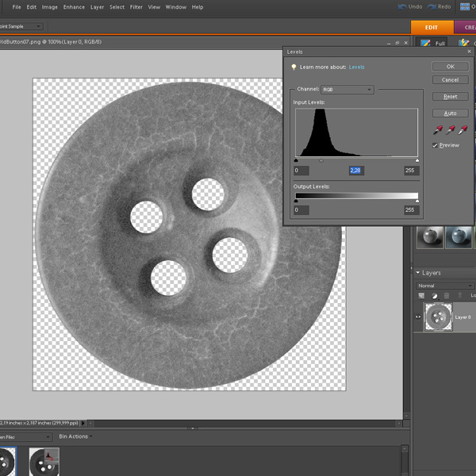This screenshot has height=476, width=476.
Task: Select the highlighted first thumbnail in project bin
Action: (x=8, y=462)
